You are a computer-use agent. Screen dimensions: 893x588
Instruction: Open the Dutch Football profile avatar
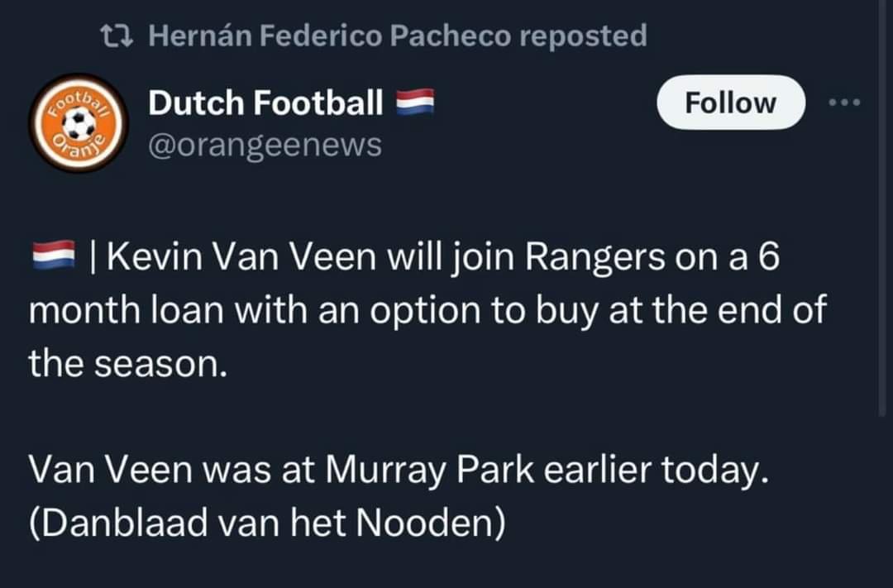tap(79, 123)
